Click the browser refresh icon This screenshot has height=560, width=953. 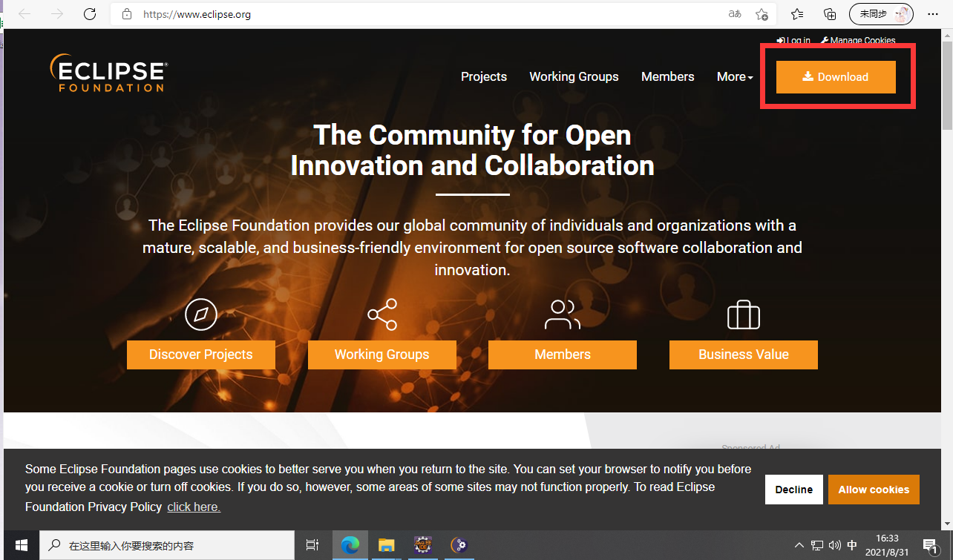[90, 13]
